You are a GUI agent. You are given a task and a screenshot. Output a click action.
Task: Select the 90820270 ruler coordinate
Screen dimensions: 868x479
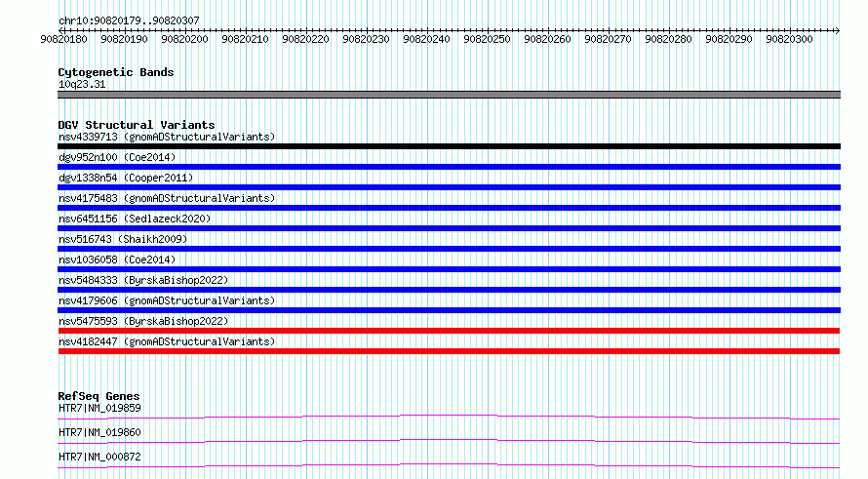[x=608, y=39]
